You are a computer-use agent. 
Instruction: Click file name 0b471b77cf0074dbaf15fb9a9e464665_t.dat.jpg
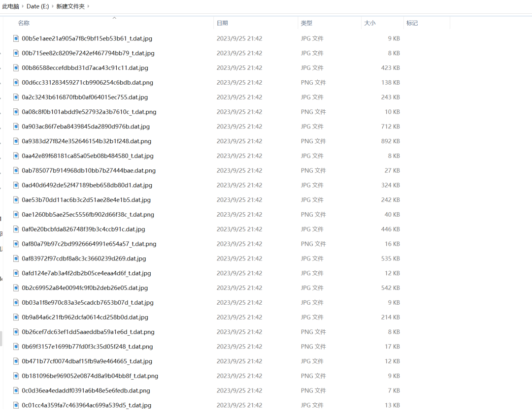pos(87,361)
